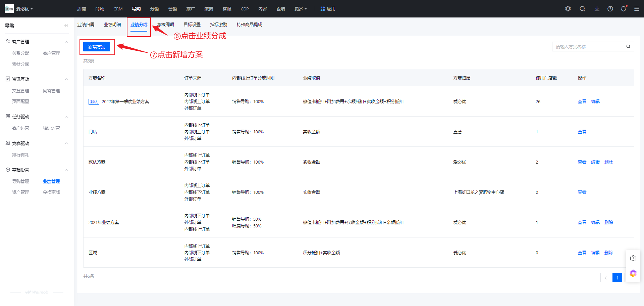Open the colorful assistant floating icon
This screenshot has width=644, height=306.
633,273
